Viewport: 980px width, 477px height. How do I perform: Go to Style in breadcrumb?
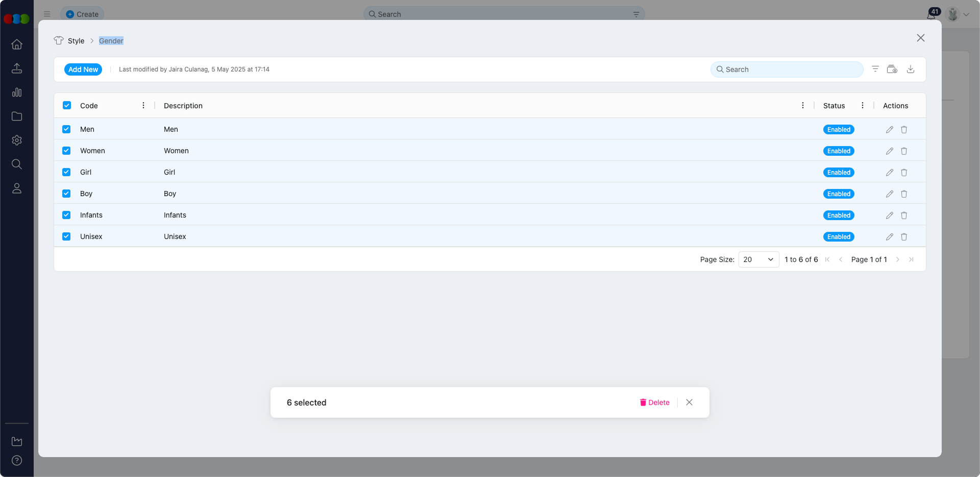tap(76, 41)
